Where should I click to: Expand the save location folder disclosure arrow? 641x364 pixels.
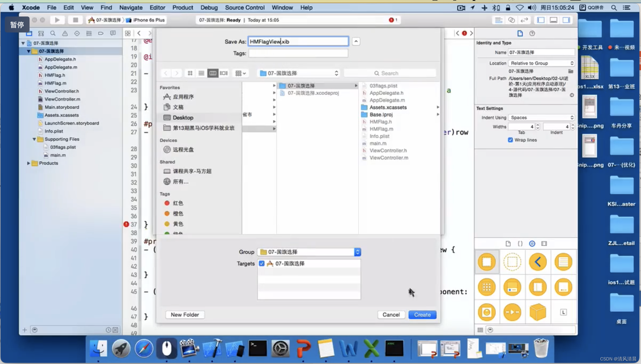pyautogui.click(x=356, y=41)
